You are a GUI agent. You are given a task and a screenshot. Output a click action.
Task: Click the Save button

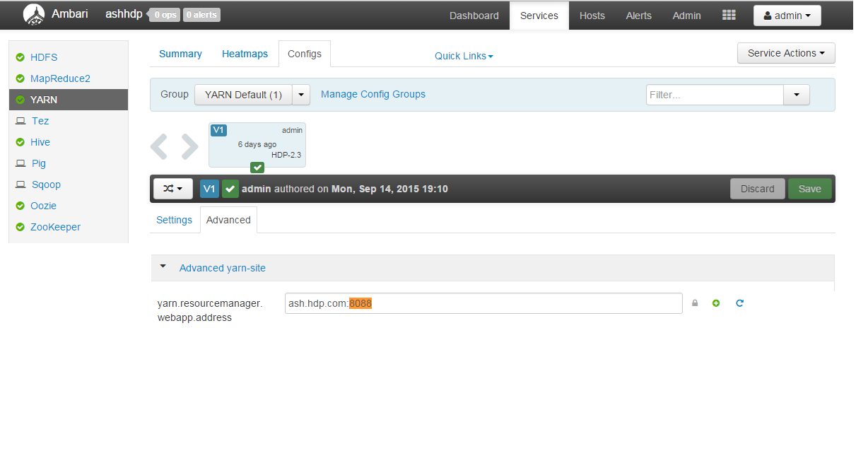point(810,189)
